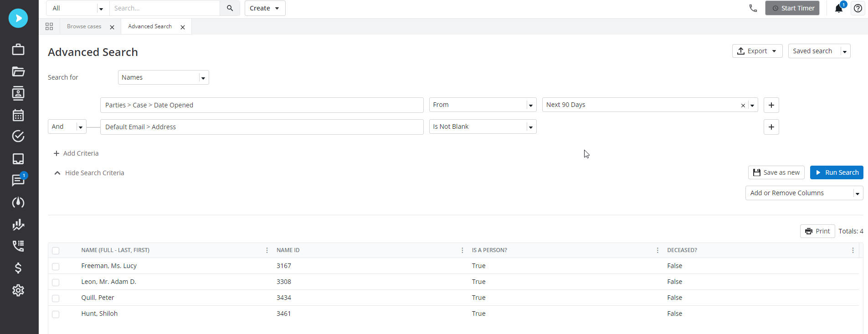The width and height of the screenshot is (868, 334).
Task: Open the calendar icon in sidebar
Action: [18, 115]
